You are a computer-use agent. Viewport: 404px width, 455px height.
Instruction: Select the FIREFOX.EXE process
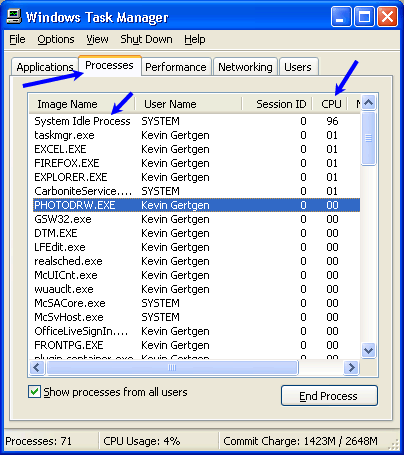pyautogui.click(x=196, y=163)
